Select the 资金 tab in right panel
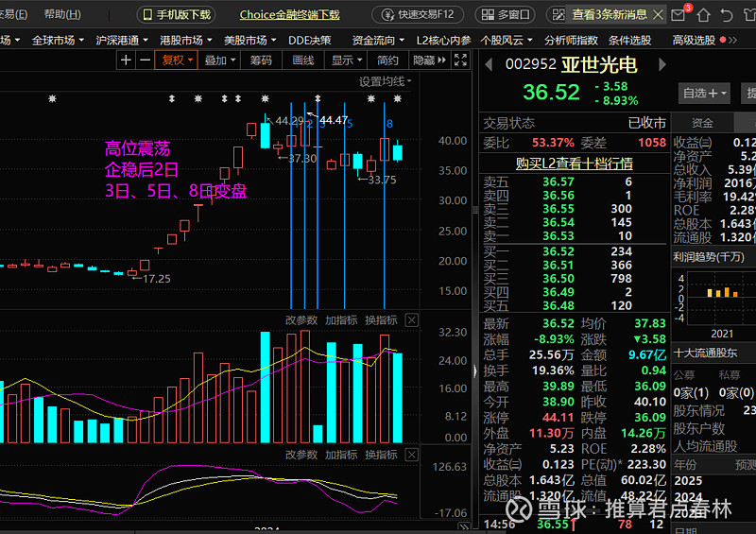 [701, 123]
